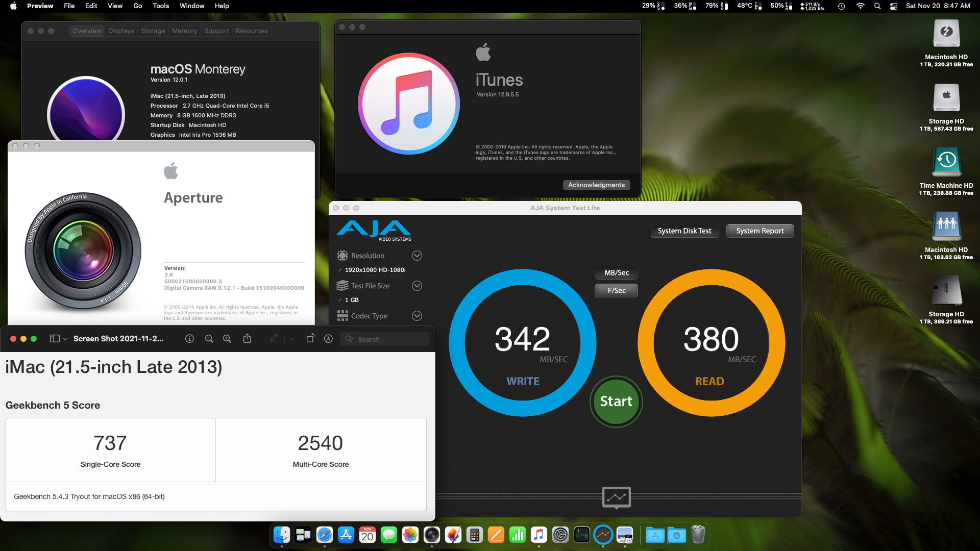
Task: Open the AJA graph view icon
Action: (x=616, y=497)
